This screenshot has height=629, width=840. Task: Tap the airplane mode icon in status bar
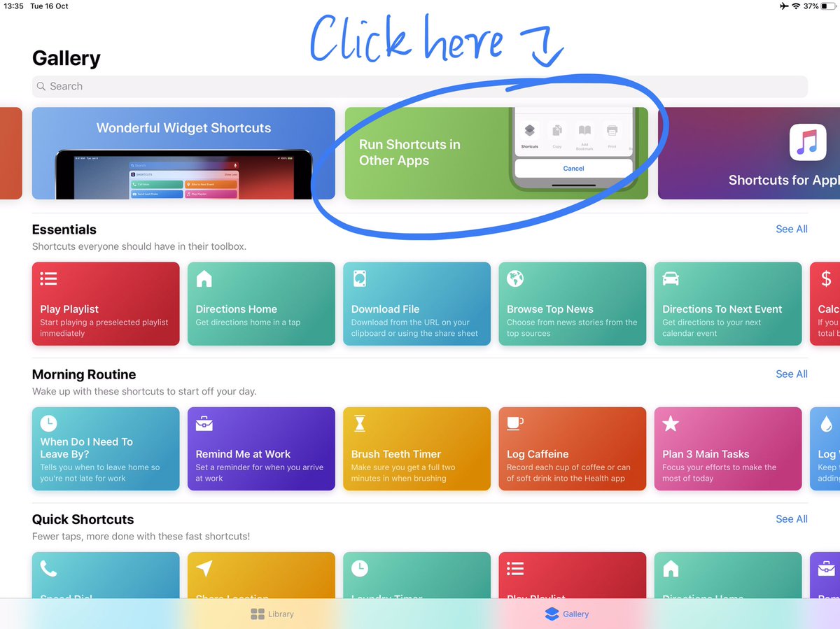(783, 6)
